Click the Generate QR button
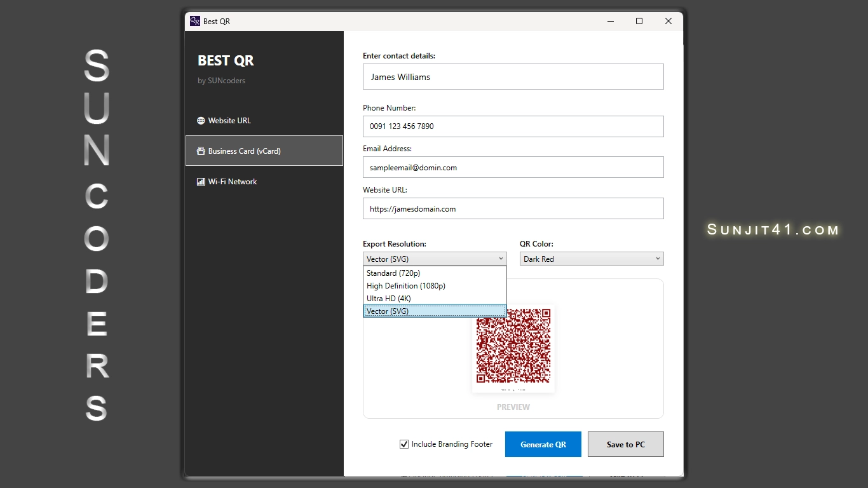Viewport: 868px width, 488px height. pos(543,444)
